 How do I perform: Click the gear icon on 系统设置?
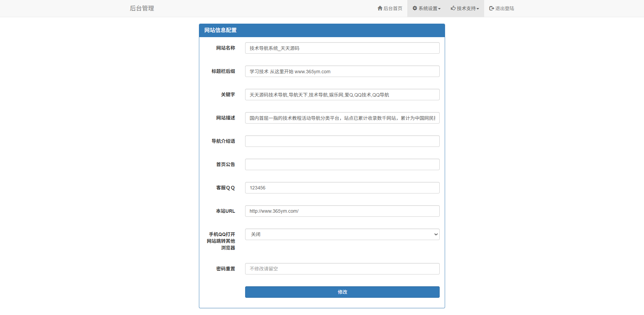click(x=415, y=8)
